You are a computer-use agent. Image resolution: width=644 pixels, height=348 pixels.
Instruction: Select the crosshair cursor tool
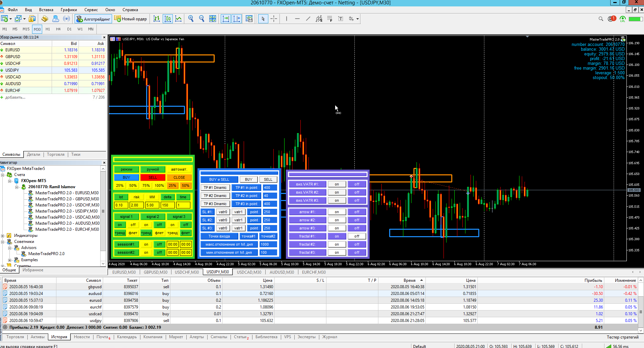[274, 19]
